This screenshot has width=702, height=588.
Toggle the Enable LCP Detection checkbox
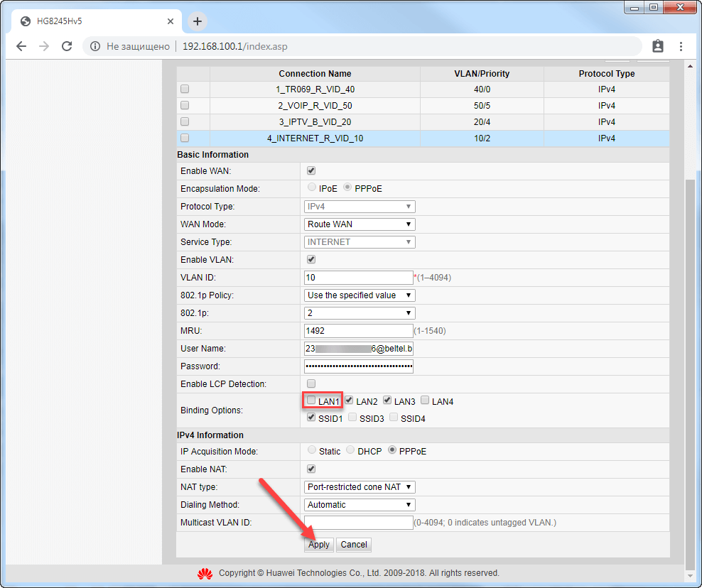[311, 384]
